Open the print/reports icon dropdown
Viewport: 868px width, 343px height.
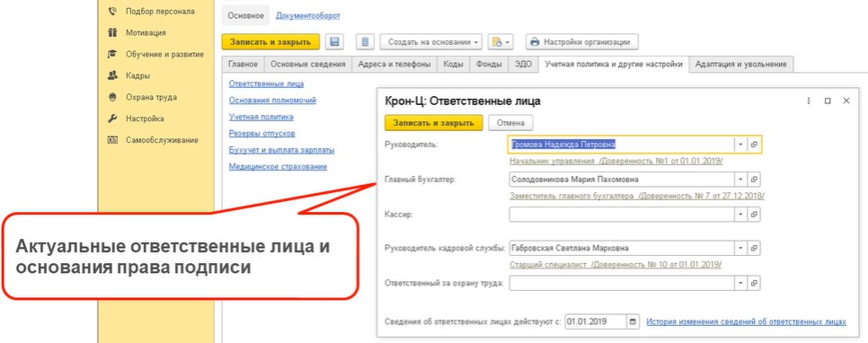[x=500, y=42]
